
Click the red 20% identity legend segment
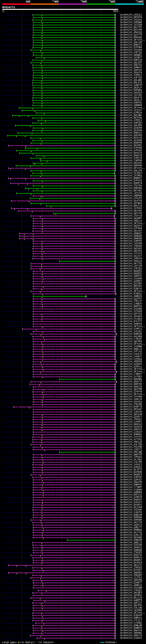(16, 4)
